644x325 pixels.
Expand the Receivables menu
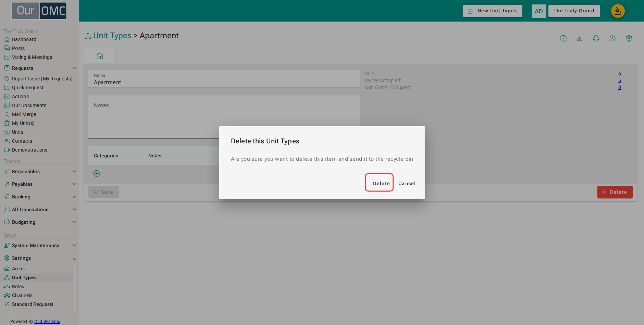coord(39,171)
